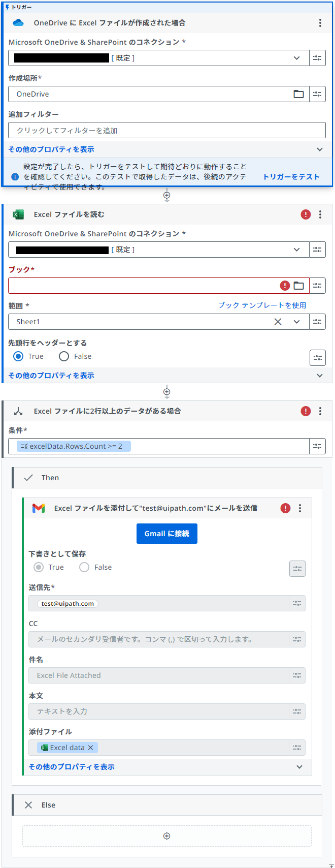Open options for trigger connection field

[318, 58]
